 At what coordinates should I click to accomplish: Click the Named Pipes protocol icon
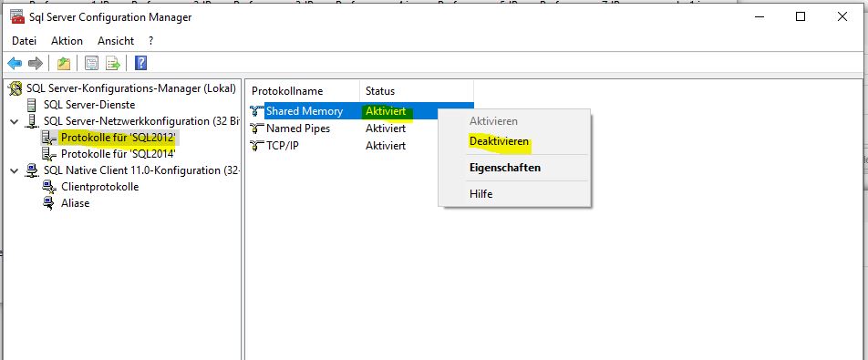coord(257,129)
